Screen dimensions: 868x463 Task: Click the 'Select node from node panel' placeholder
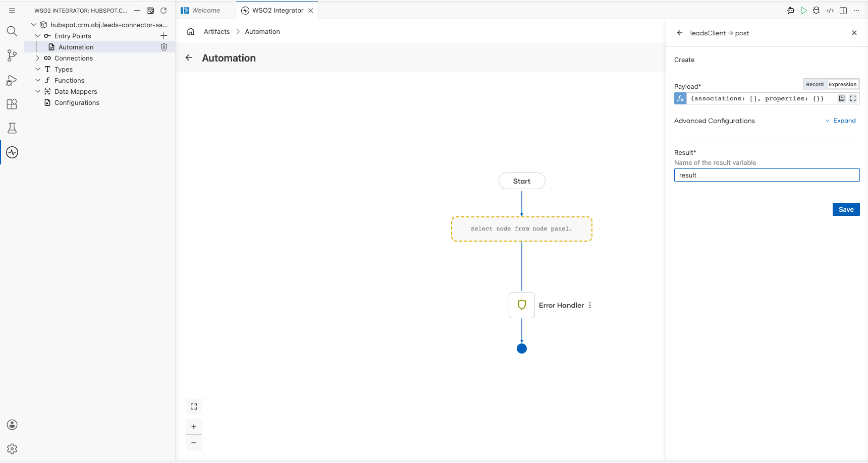522,229
